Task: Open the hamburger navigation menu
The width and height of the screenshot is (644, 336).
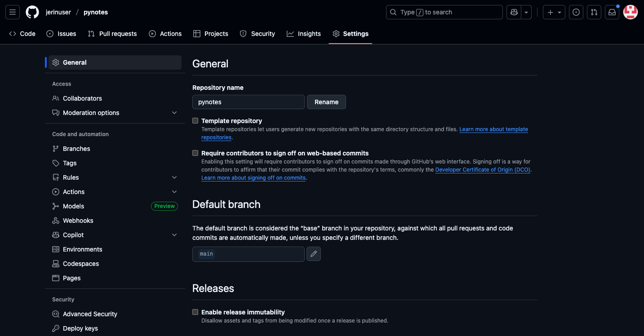Action: click(13, 12)
